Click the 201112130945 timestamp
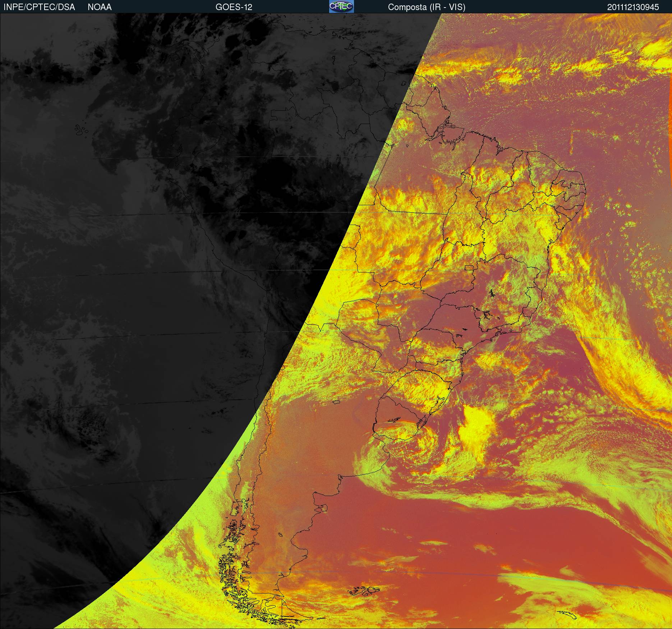The image size is (672, 629). pos(633,7)
